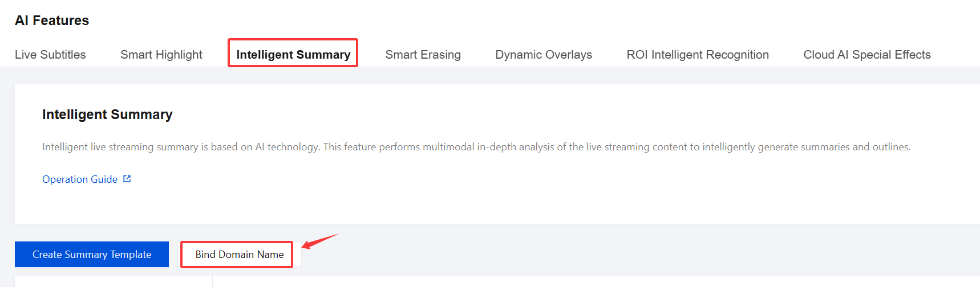Click the word 'Domain' in Bind Domain Name
980x287 pixels.
pyautogui.click(x=236, y=255)
